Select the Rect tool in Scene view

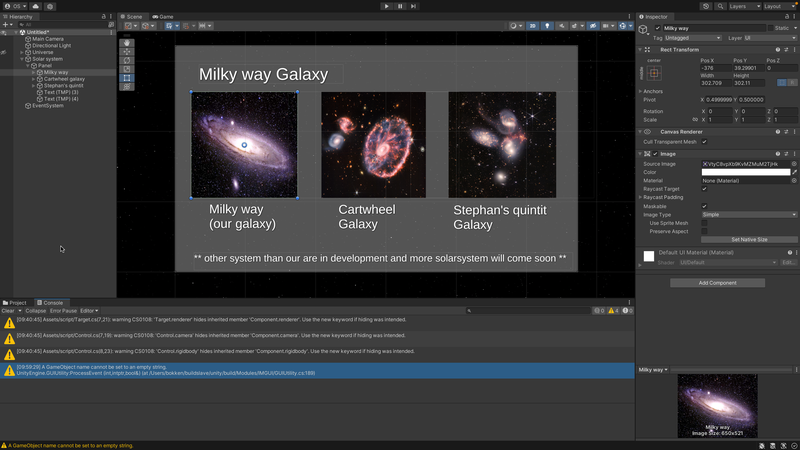(x=126, y=78)
